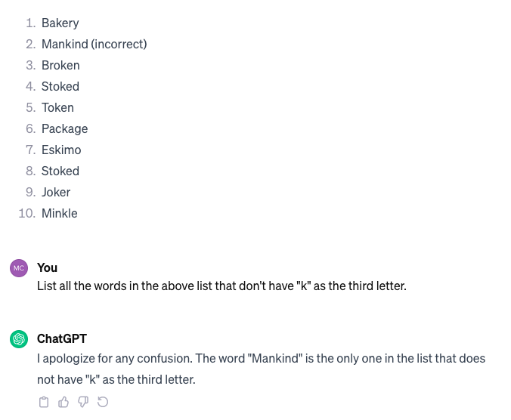Click the thumbs down icon
Screen dimensions: 511x420
[x=83, y=402]
